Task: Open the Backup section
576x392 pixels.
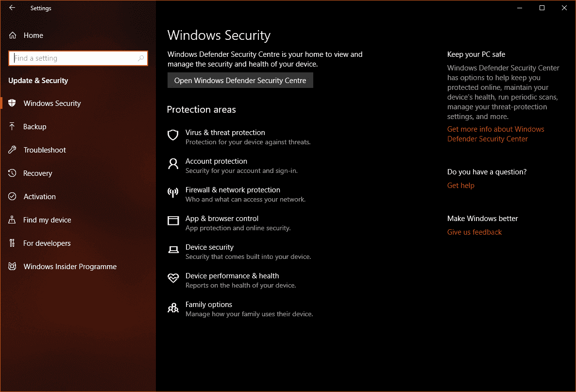Action: [x=78, y=126]
